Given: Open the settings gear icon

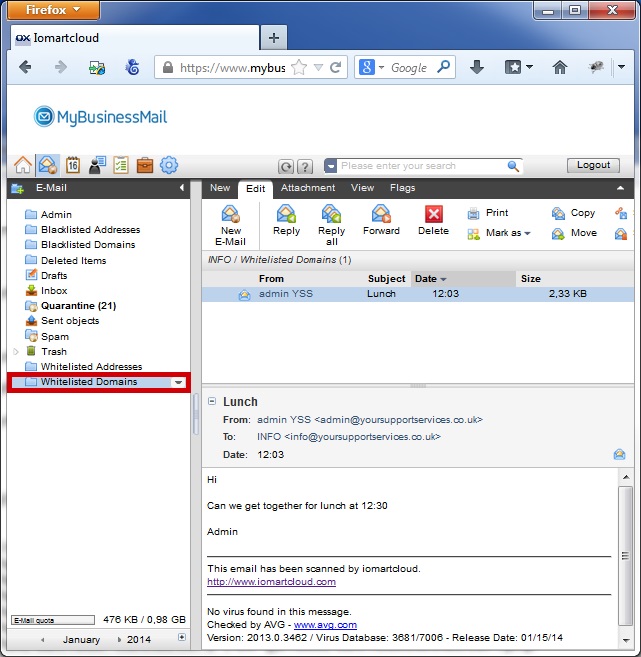Looking at the screenshot, I should 169,165.
